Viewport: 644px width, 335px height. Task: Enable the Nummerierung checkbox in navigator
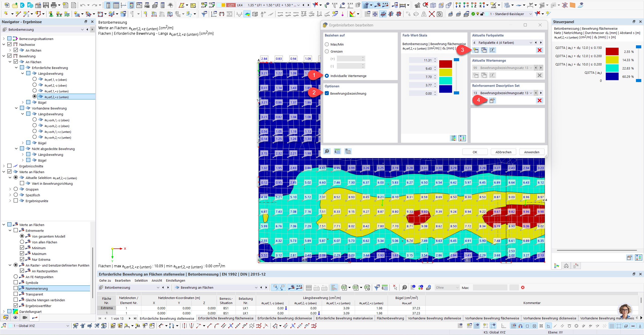pos(16,288)
